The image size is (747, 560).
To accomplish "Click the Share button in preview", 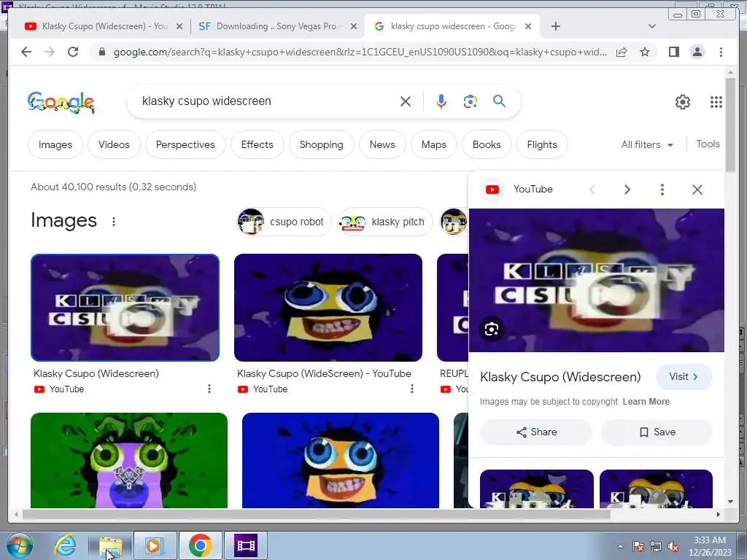I will [x=536, y=432].
